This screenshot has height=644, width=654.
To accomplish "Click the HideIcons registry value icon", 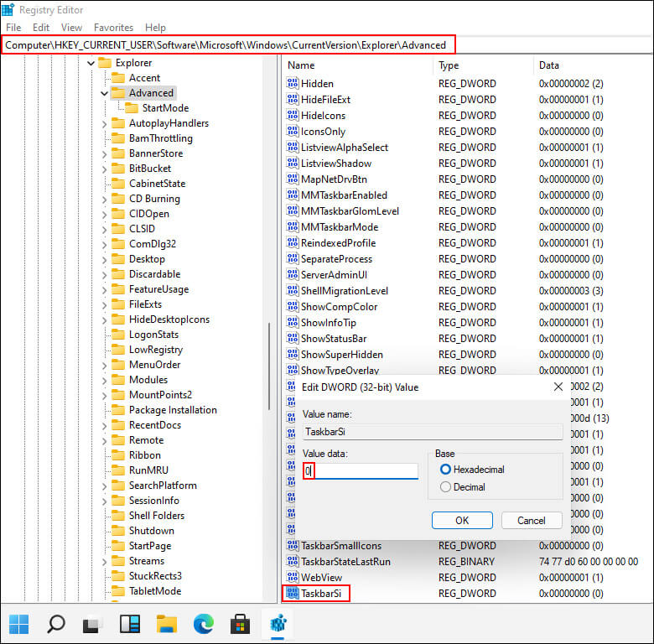I will (x=293, y=115).
